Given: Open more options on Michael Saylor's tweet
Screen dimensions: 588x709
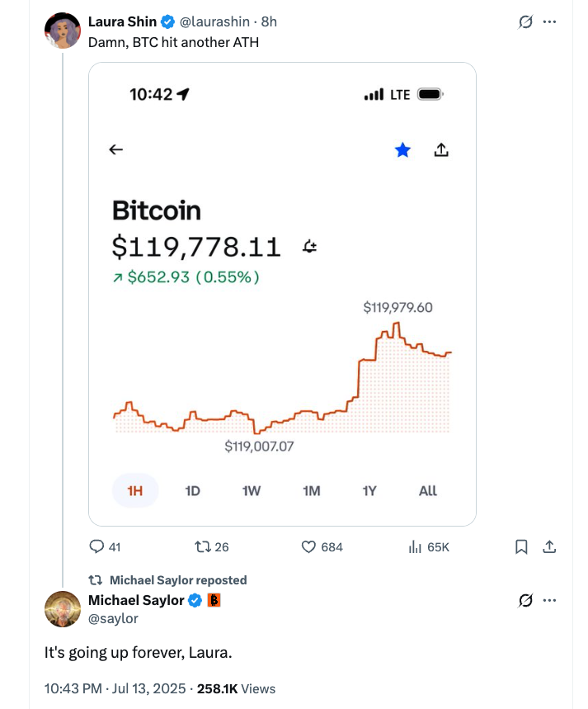Looking at the screenshot, I should [x=550, y=600].
